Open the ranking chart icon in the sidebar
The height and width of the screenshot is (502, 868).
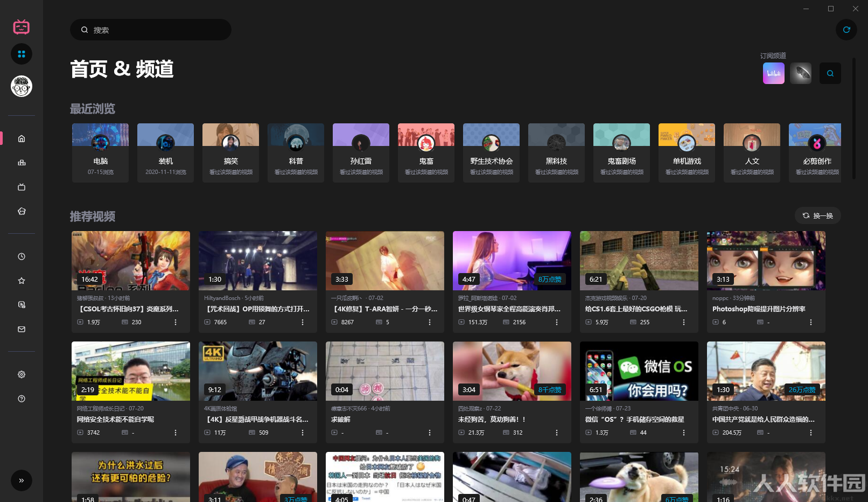tap(22, 163)
